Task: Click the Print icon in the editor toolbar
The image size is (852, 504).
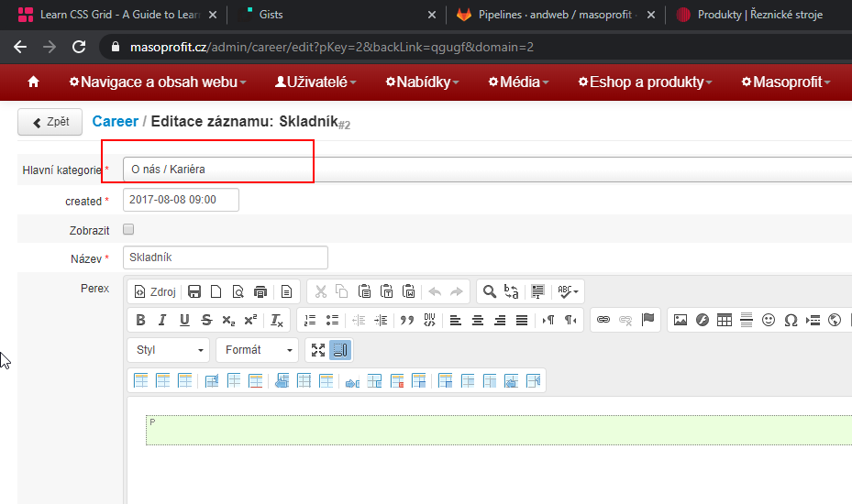Action: click(x=260, y=291)
